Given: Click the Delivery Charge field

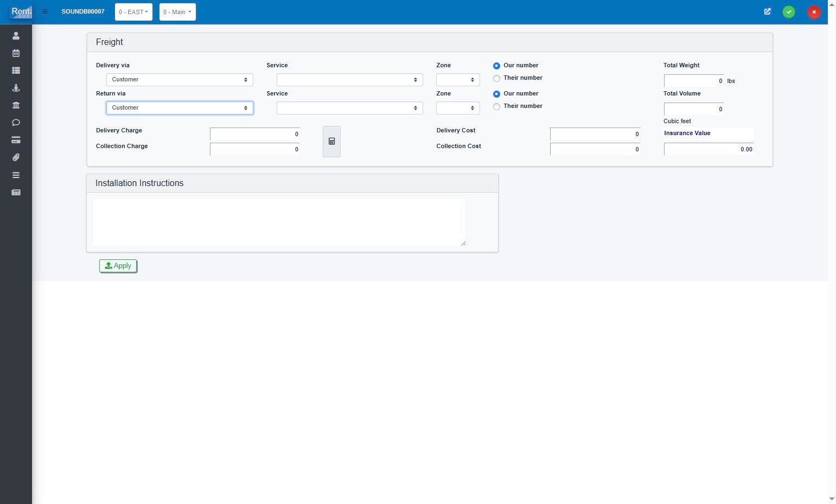Looking at the screenshot, I should (255, 134).
